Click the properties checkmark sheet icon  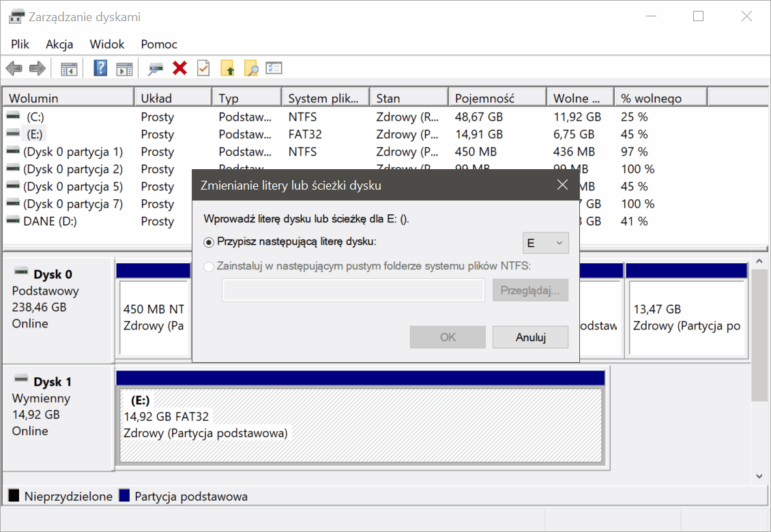pos(203,68)
